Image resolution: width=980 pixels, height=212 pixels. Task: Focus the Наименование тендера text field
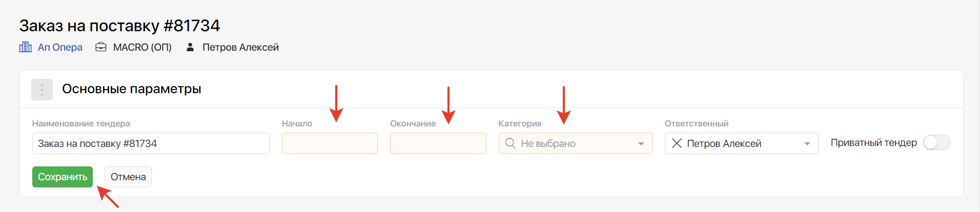(151, 143)
